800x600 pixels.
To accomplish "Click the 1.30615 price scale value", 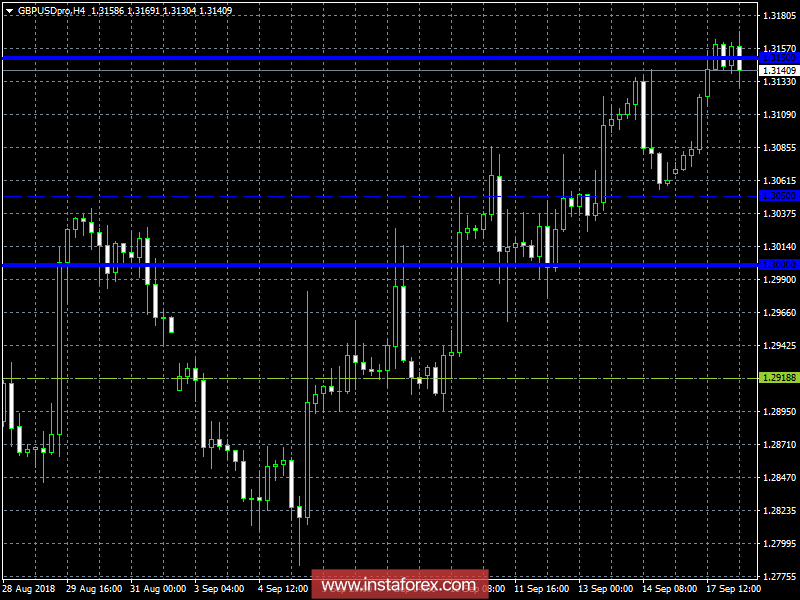I will click(x=779, y=181).
